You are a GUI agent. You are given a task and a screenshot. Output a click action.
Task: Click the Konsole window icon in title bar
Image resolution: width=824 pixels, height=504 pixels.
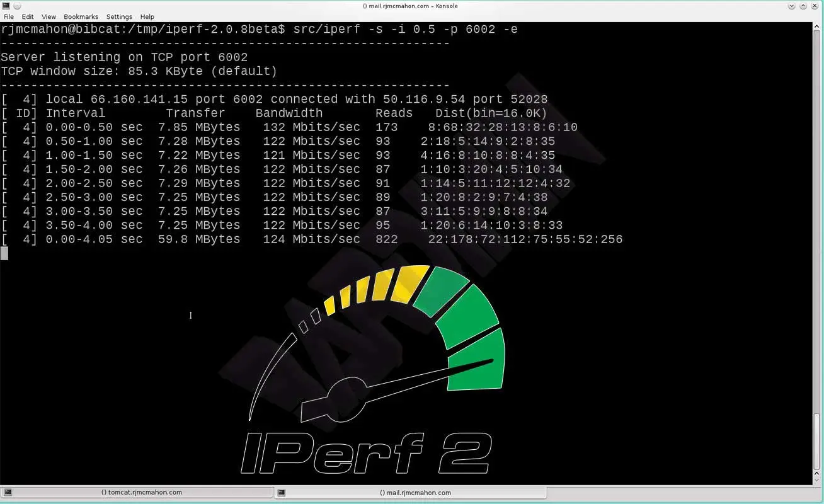click(6, 6)
